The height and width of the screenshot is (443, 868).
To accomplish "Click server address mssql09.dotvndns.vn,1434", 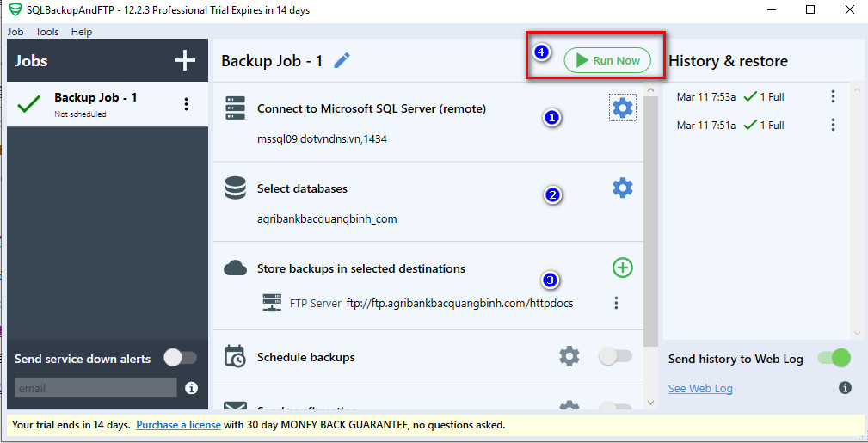I will [x=323, y=139].
